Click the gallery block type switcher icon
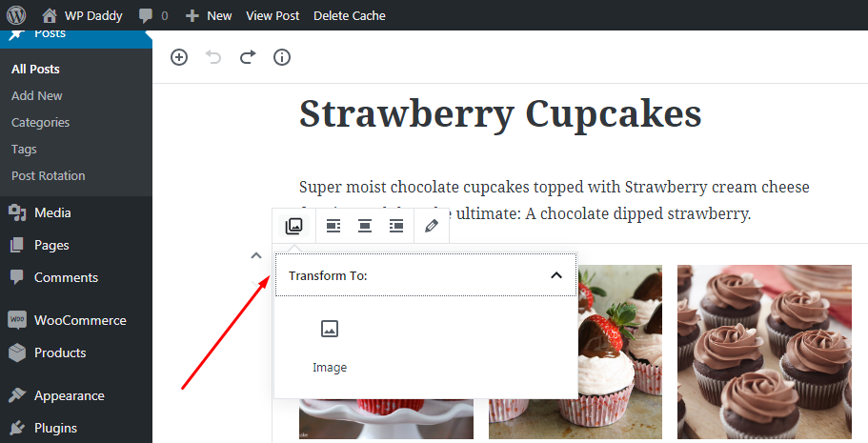 (x=293, y=226)
